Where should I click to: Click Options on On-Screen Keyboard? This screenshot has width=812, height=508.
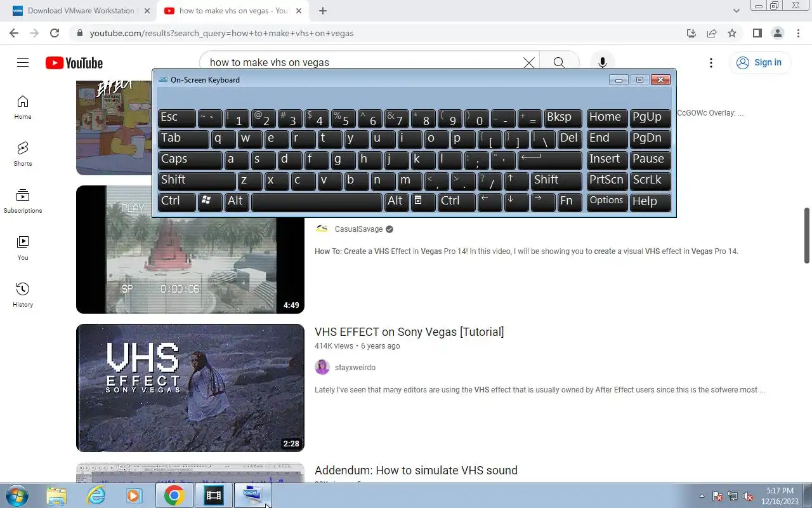coord(606,202)
